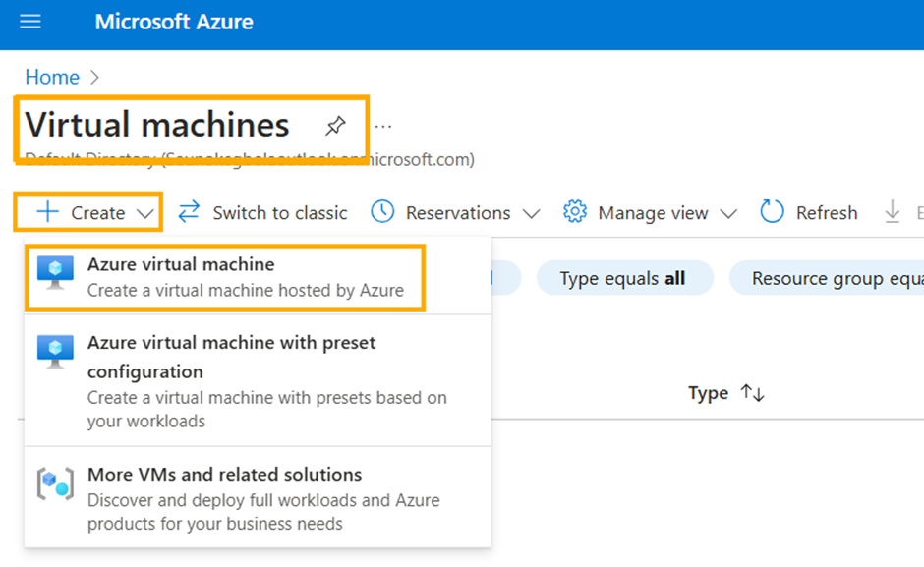Image resolution: width=924 pixels, height=567 pixels.
Task: Click the Refresh circular arrow icon
Action: point(773,212)
